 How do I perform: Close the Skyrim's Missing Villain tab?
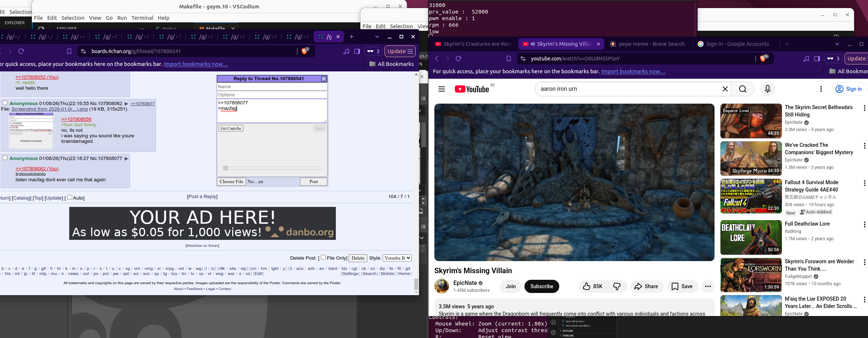pyautogui.click(x=598, y=44)
